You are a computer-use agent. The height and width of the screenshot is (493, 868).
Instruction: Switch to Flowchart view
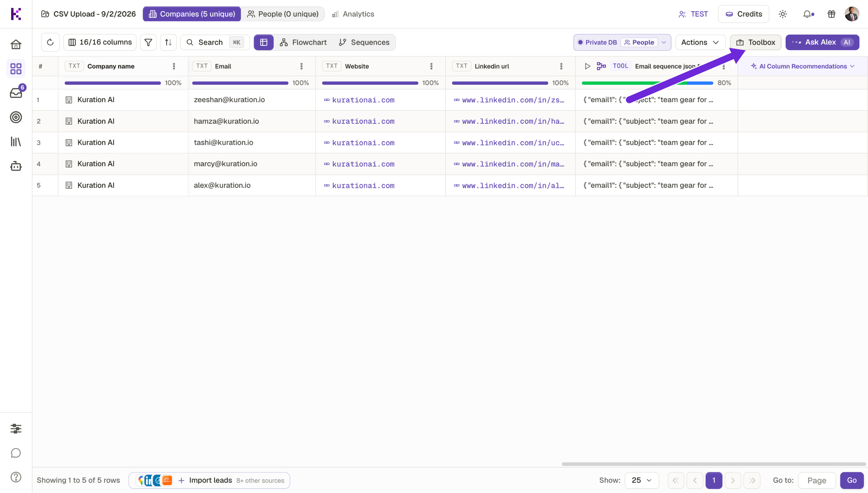click(303, 42)
